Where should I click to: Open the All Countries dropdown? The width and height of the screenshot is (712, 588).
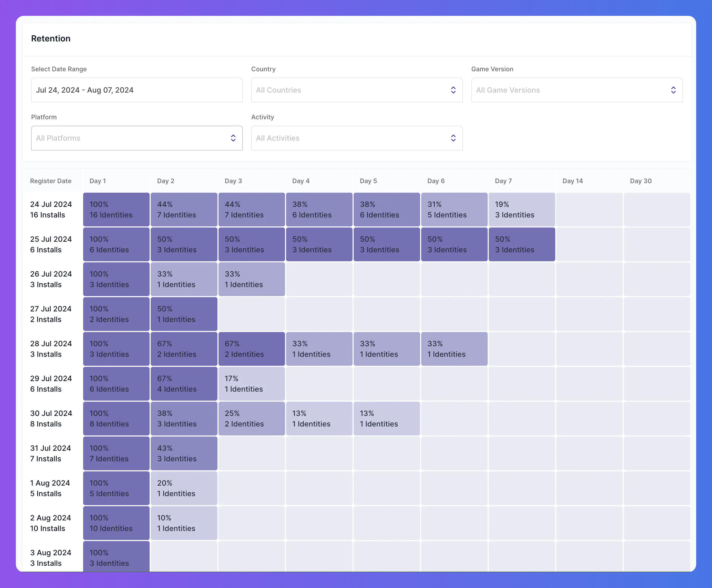357,90
